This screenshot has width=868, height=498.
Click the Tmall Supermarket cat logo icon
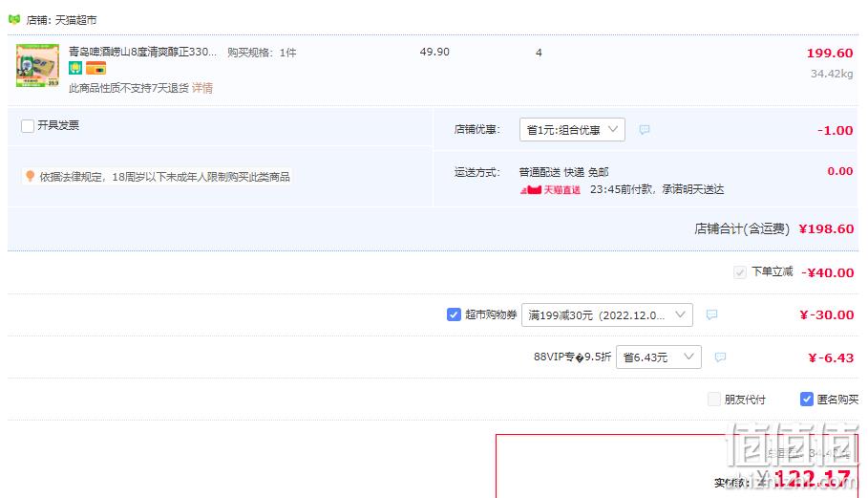click(14, 19)
